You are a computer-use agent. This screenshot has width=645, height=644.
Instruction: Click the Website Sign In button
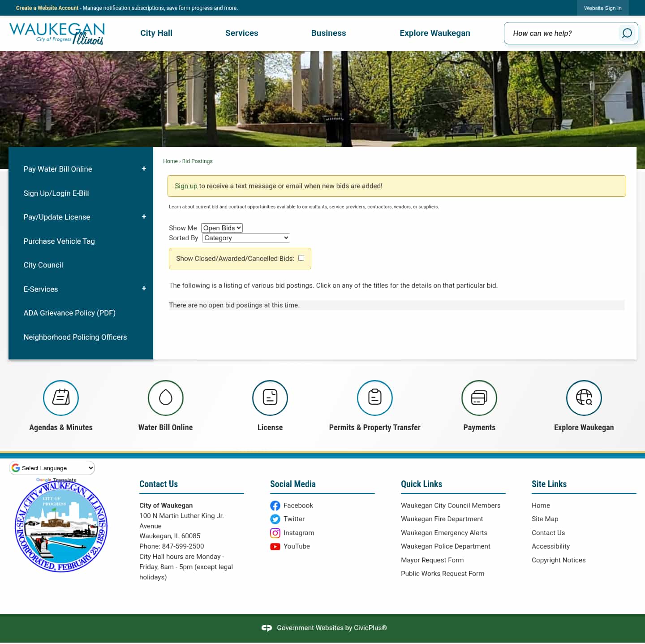pos(603,8)
